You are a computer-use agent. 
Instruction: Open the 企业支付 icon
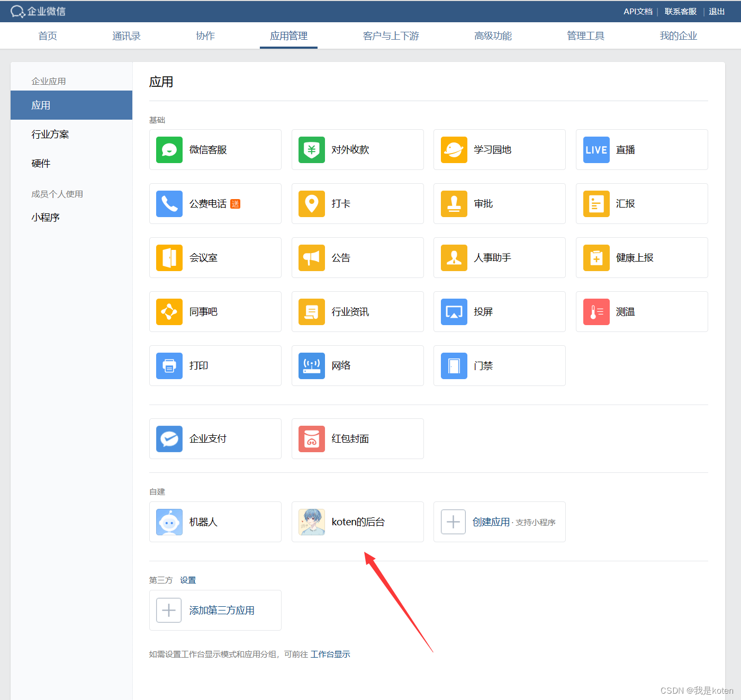point(169,439)
